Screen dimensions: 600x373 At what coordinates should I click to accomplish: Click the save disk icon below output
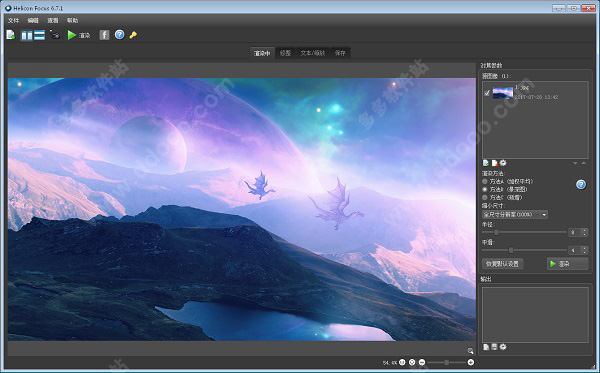[x=494, y=347]
